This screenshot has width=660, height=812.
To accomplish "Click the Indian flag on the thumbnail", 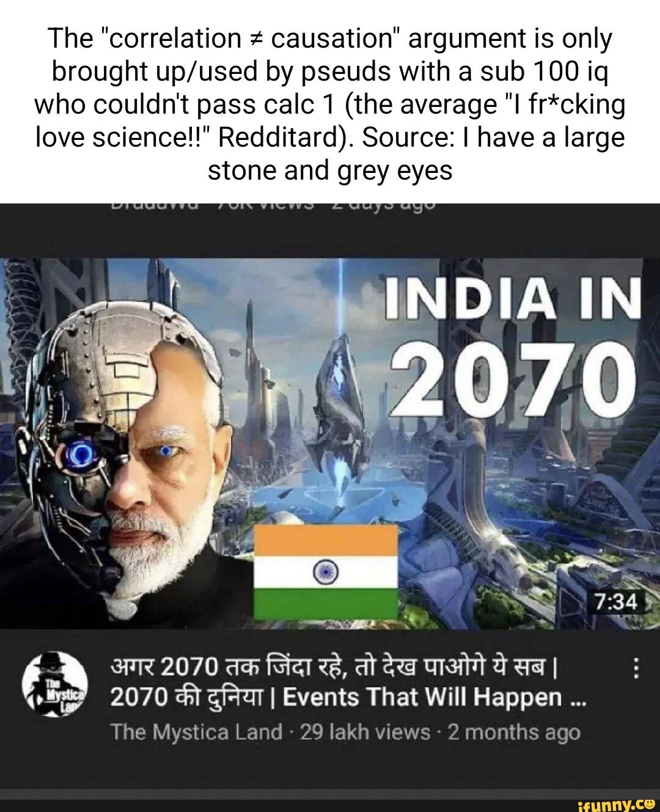I will click(326, 572).
